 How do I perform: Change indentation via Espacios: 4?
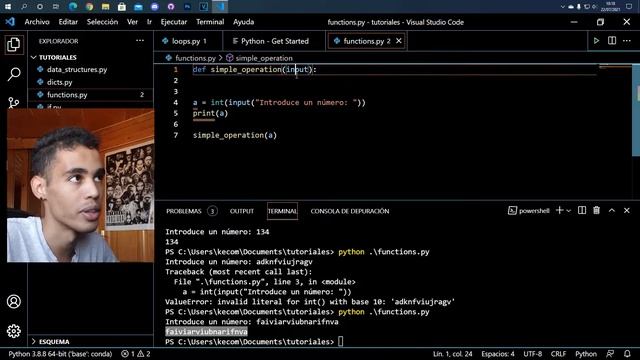click(498, 354)
